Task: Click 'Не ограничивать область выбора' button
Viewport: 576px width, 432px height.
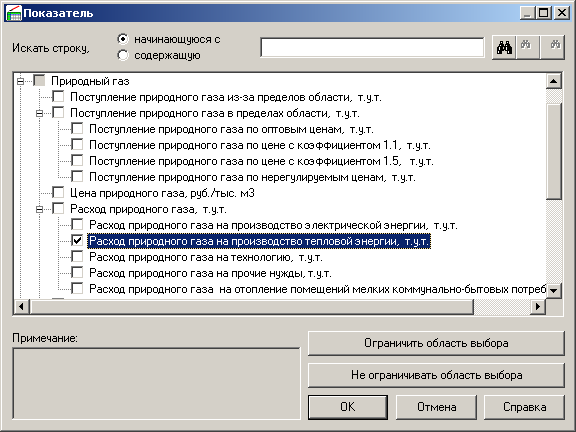Action: [436, 375]
